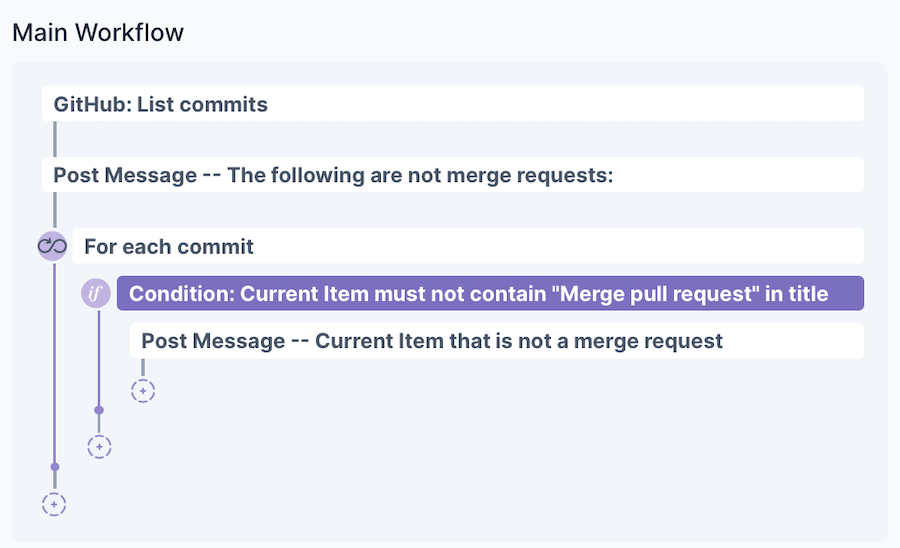The width and height of the screenshot is (900, 548).
Task: Click the connector between Post Message and For each
Action: 54,209
